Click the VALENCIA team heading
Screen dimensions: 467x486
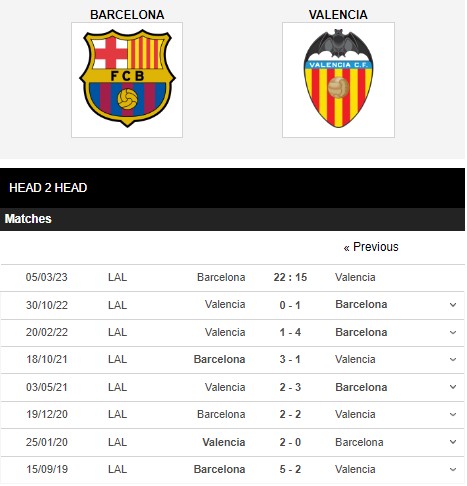(x=338, y=15)
